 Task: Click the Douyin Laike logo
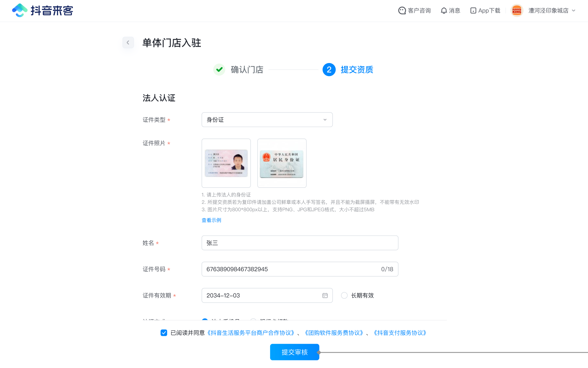(x=42, y=11)
